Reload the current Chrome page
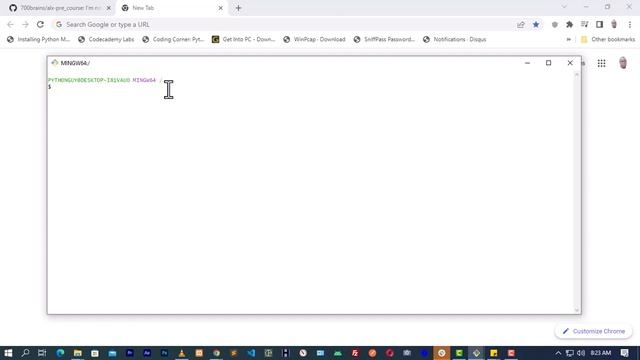 coord(40,24)
